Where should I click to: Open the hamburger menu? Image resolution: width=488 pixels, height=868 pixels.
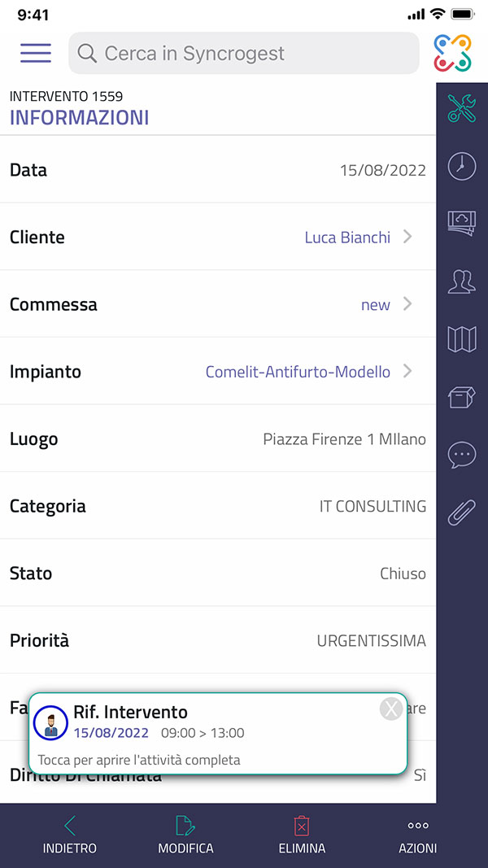click(x=36, y=53)
